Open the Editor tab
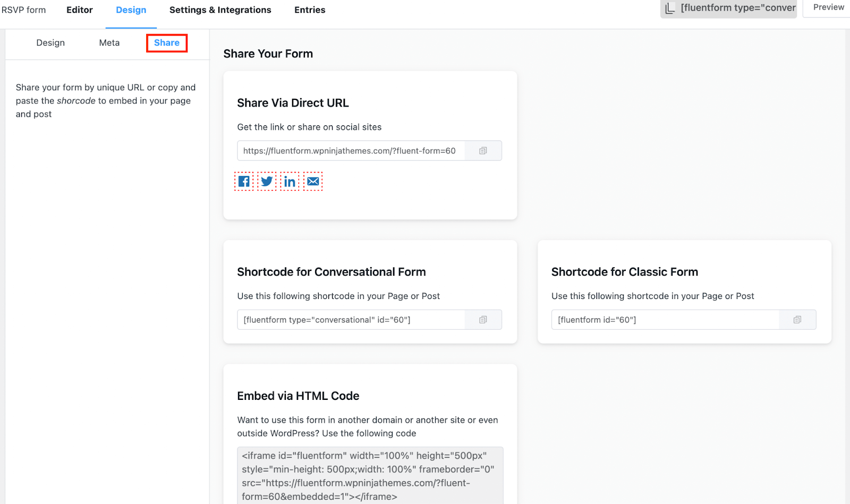Screen dimensions: 850x504 pos(80,10)
